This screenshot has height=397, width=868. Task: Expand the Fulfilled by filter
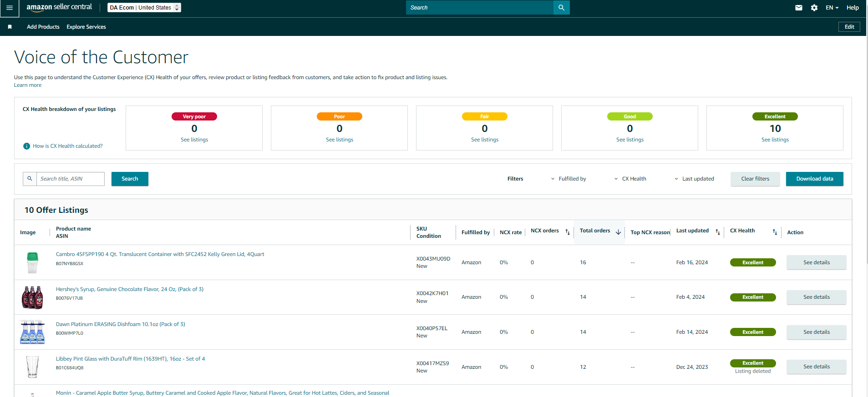(569, 179)
